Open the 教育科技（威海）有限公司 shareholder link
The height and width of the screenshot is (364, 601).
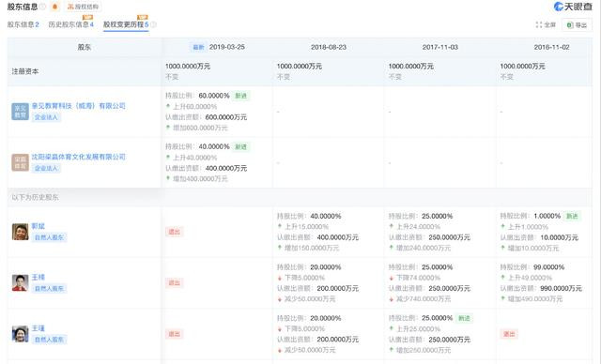click(x=78, y=106)
